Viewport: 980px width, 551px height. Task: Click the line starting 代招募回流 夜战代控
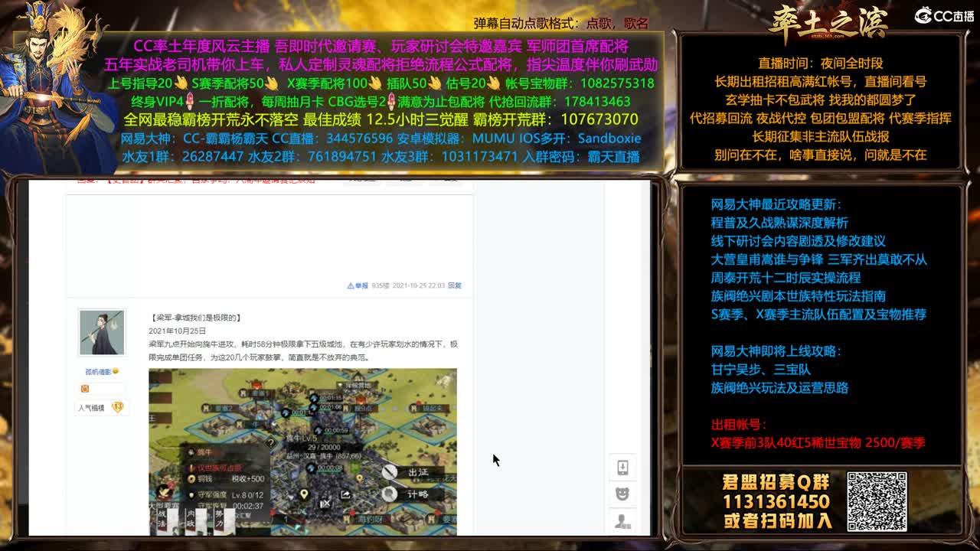click(x=820, y=119)
